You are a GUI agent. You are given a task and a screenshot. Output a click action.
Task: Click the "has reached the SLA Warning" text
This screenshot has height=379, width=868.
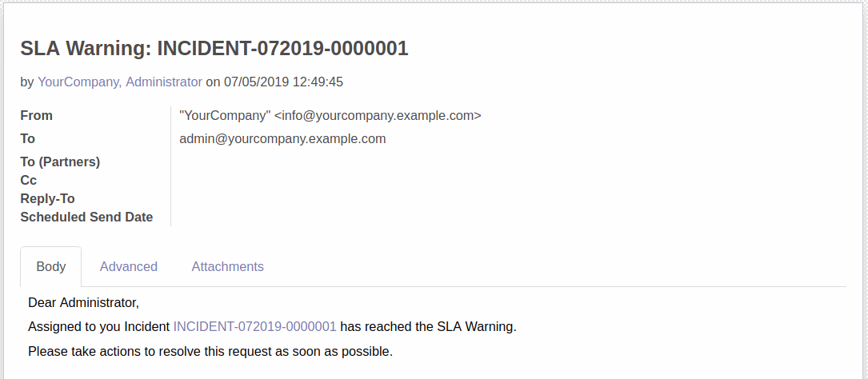[428, 326]
